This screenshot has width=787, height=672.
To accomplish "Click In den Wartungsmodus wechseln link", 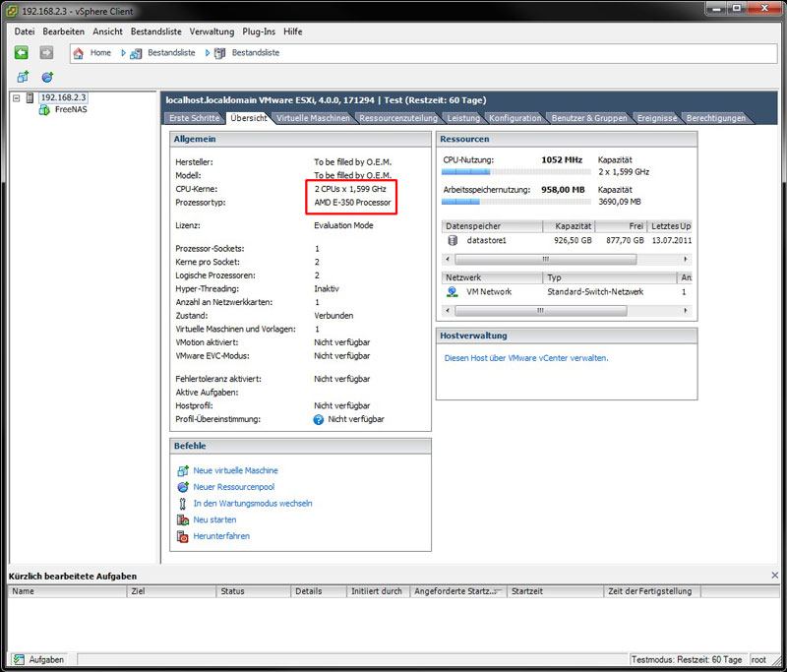I will 253,504.
